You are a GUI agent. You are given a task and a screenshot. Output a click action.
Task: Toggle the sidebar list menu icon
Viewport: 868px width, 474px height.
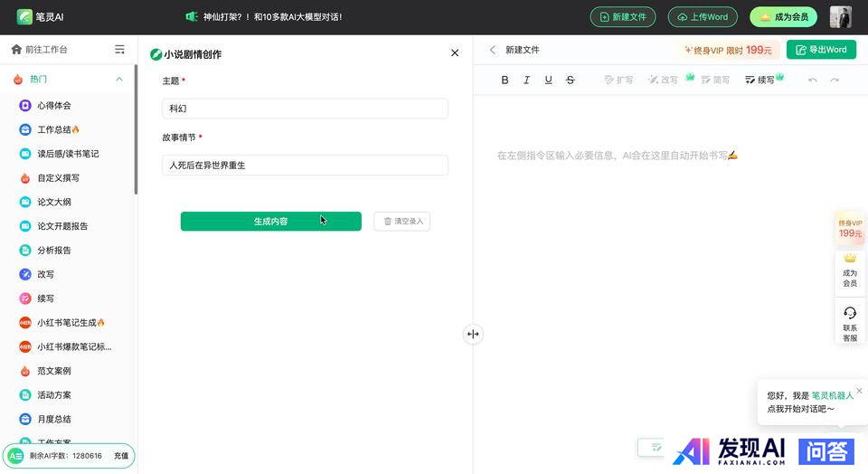(x=119, y=50)
